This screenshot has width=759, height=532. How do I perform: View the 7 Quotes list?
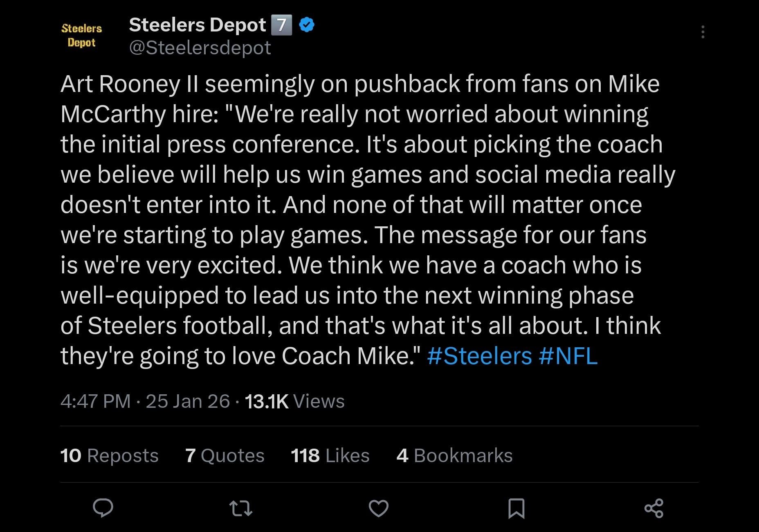click(225, 455)
